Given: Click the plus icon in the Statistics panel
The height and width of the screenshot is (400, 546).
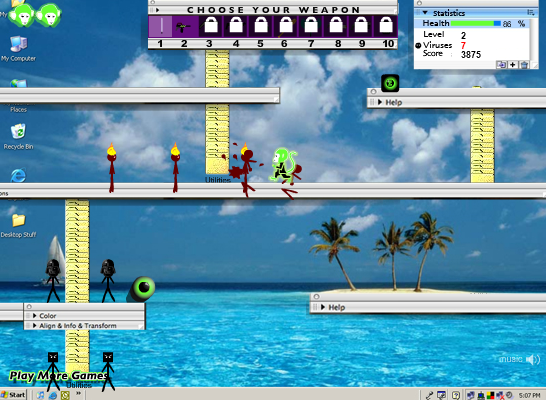Looking at the screenshot, I should (513, 65).
